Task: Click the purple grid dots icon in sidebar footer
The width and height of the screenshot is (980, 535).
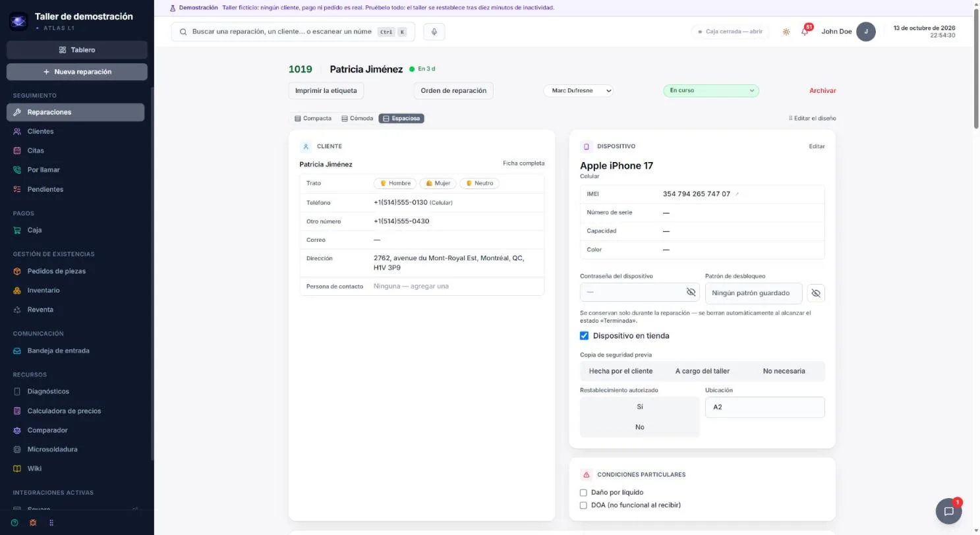Action: pos(51,522)
